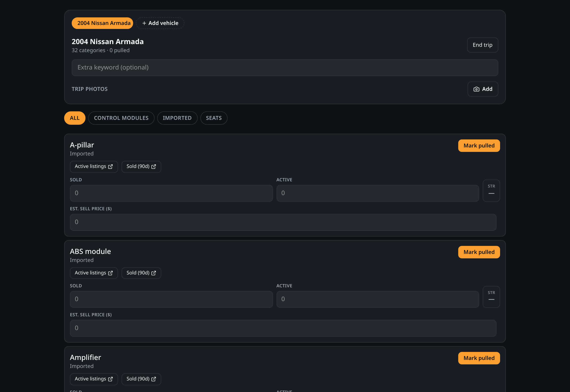
Task: Click the Add vehicle button
Action: coord(160,23)
